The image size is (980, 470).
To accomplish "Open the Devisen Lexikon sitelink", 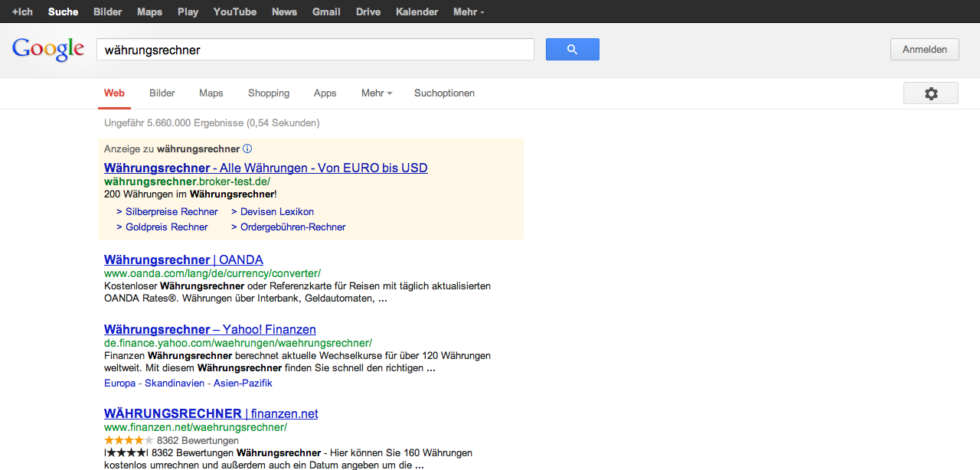I will pos(276,212).
